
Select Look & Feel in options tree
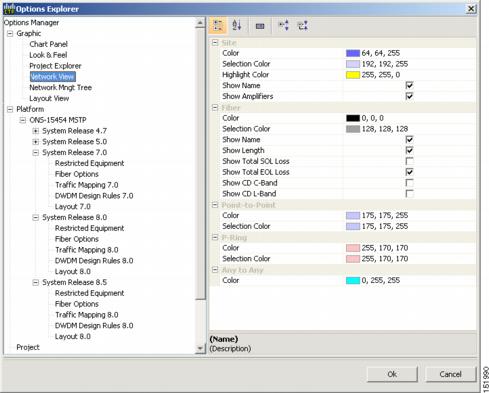click(48, 55)
